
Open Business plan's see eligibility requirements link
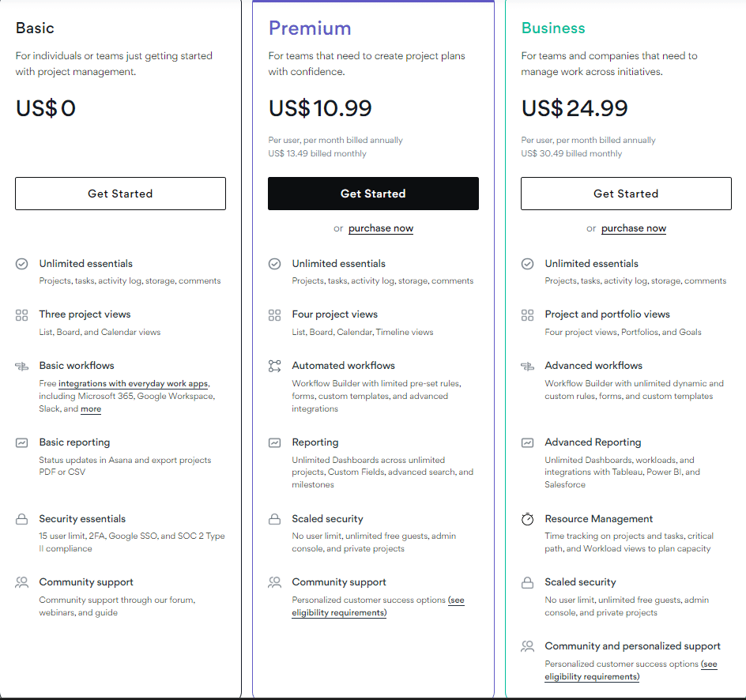pyautogui.click(x=631, y=671)
